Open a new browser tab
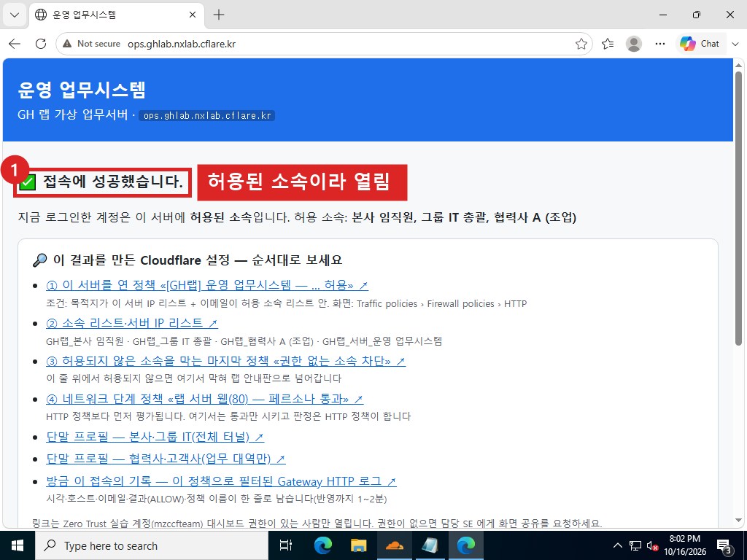Screen dimensions: 747x560 (219, 15)
